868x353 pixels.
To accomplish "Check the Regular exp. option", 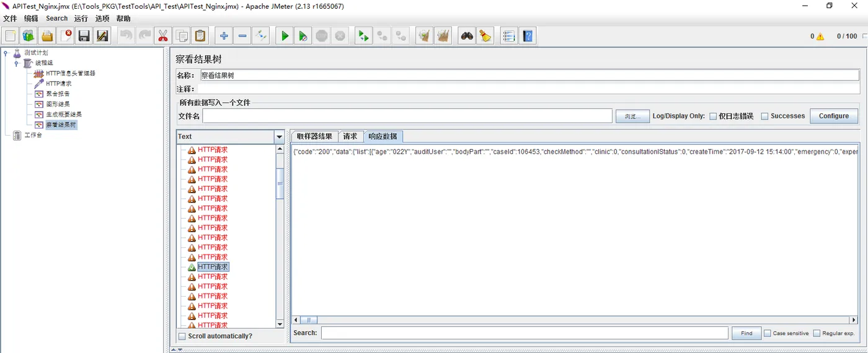I will pos(817,333).
